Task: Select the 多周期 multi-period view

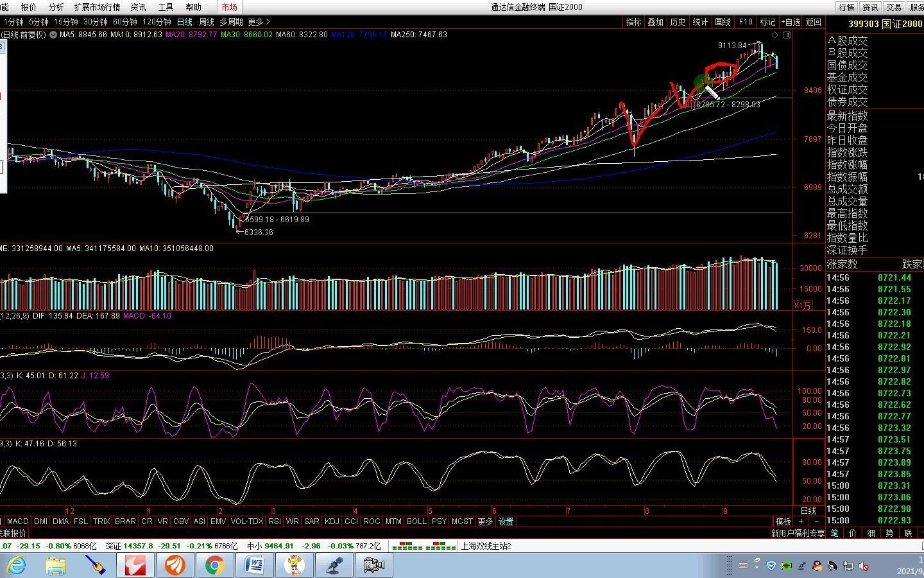Action: click(x=231, y=22)
